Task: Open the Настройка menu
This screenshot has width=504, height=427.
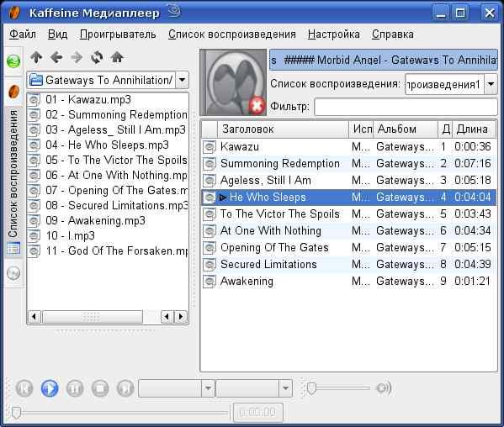Action: pyautogui.click(x=334, y=34)
